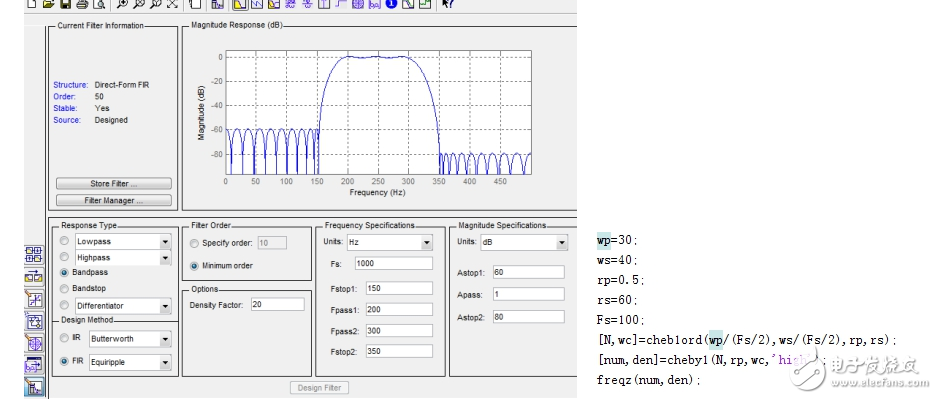
Task: Select the IIR design method radio
Action: 71,338
